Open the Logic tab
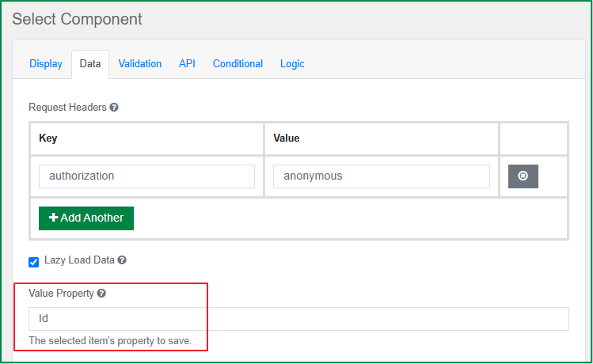Viewport: 593px width, 364px height. (292, 64)
